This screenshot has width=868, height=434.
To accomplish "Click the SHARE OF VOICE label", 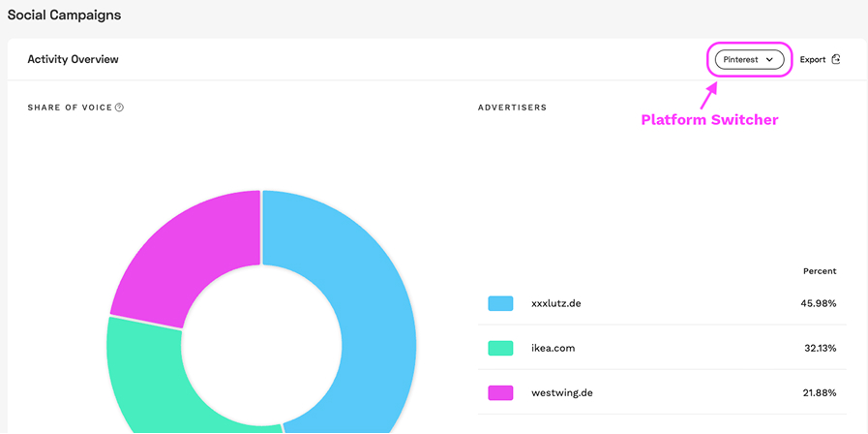I will coord(70,108).
